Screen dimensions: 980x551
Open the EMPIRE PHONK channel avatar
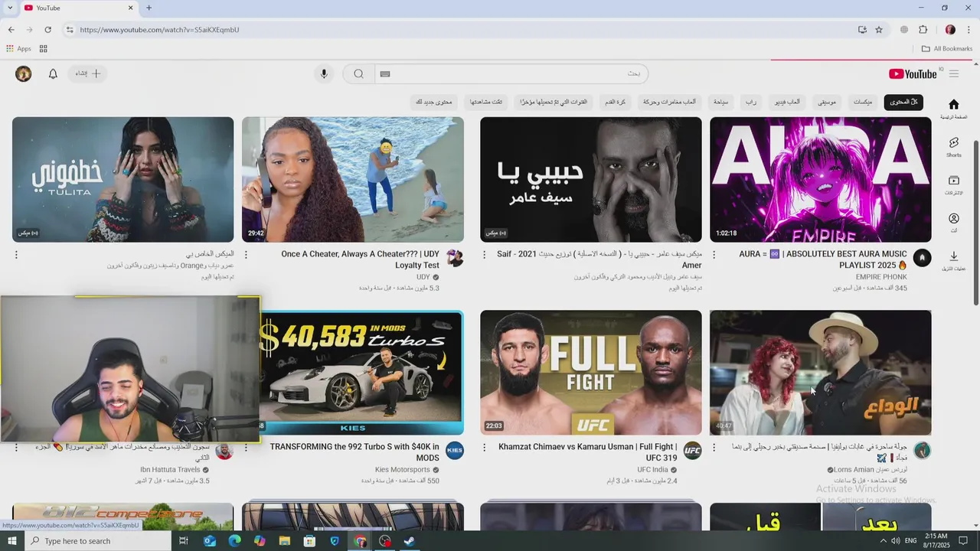(922, 258)
